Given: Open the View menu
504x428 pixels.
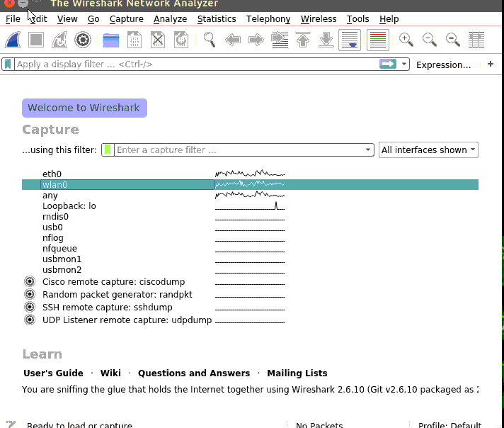Looking at the screenshot, I should point(67,19).
